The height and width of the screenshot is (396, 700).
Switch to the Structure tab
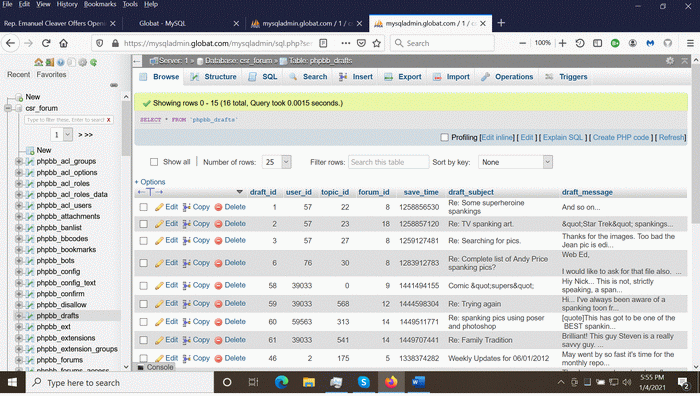coord(214,77)
